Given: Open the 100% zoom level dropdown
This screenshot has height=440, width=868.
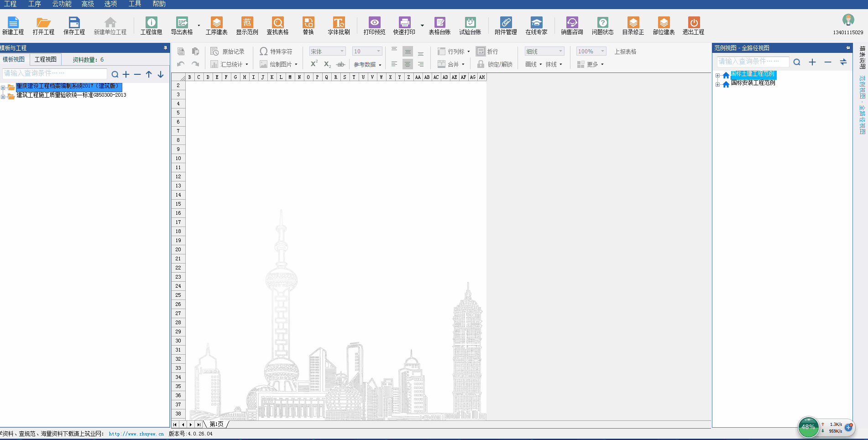Looking at the screenshot, I should tap(591, 52).
